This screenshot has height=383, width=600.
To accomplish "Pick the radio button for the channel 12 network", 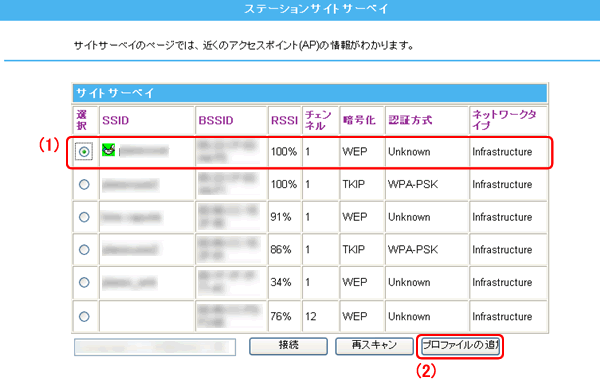I will point(84,316).
